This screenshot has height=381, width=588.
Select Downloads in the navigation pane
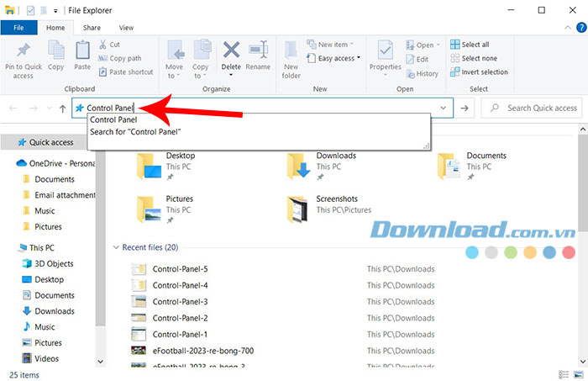(x=55, y=311)
